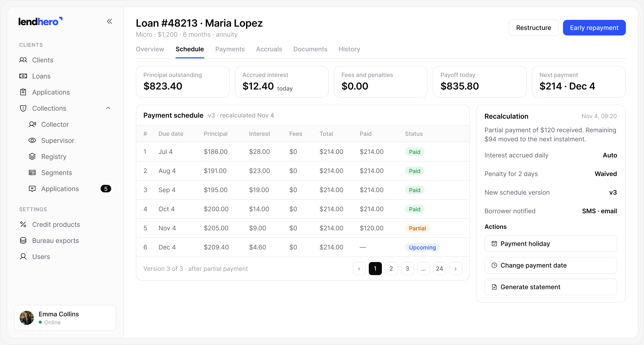
Task: Open page 2 of payment schedule
Action: 391,269
